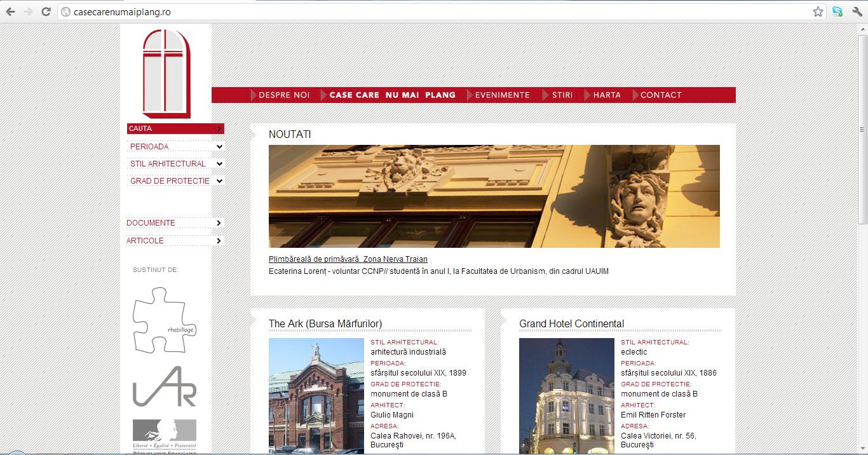Bookmark this page with the star icon
Image resolution: width=868 pixels, height=455 pixels.
(x=818, y=11)
